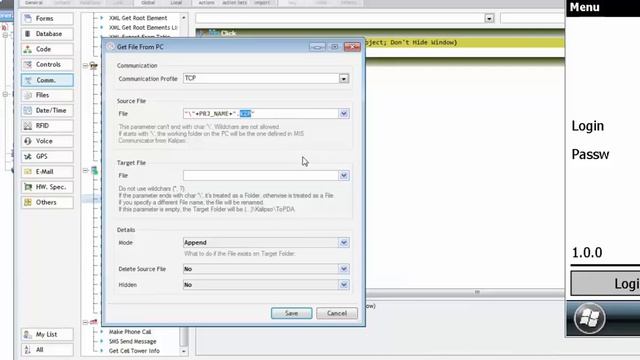Viewport: 640px width, 360px height.
Task: Open the Communication Profile dropdown
Action: click(344, 78)
